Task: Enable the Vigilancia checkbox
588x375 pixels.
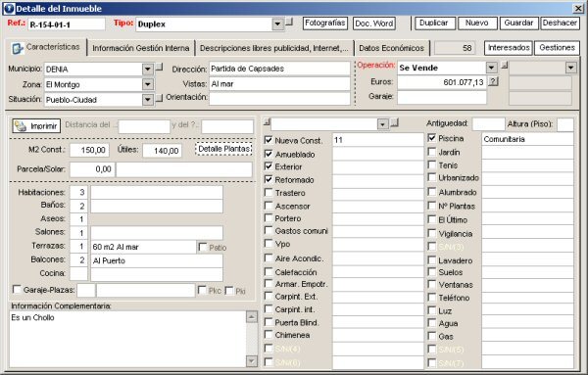Action: coord(431,233)
